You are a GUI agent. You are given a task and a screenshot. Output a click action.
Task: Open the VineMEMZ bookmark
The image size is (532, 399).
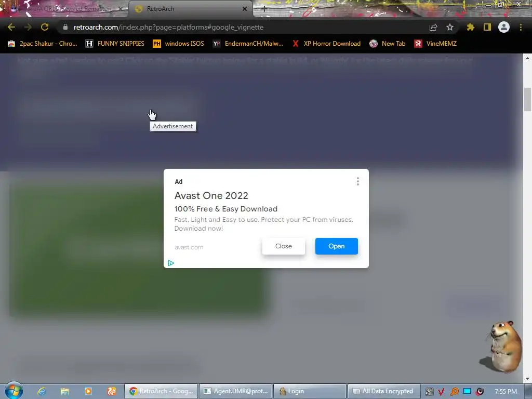(435, 44)
